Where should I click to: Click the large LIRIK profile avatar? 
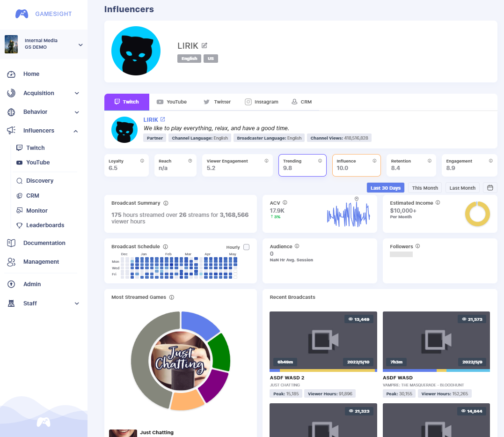click(136, 51)
